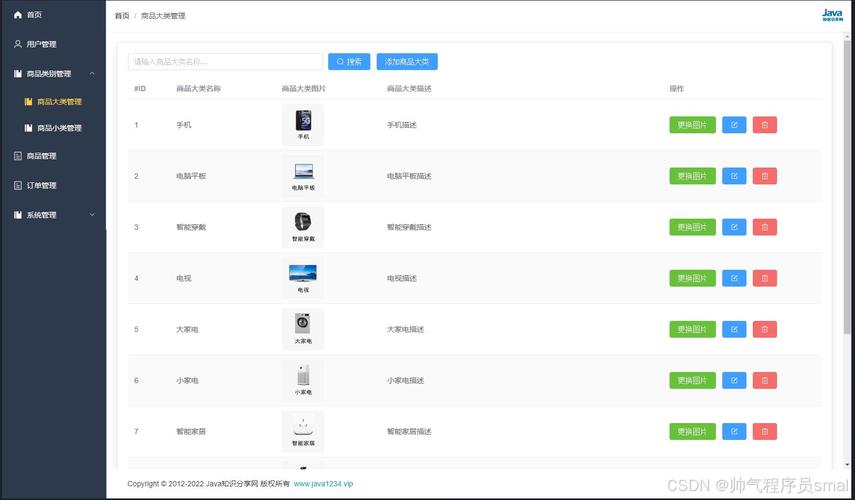Open 商品大类管理 in the sidebar

[x=53, y=101]
